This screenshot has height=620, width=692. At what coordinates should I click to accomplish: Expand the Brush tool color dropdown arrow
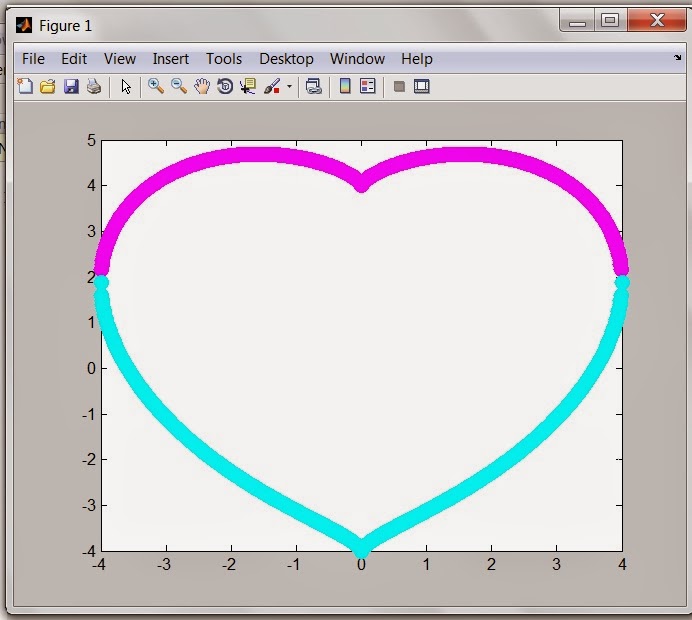pos(289,87)
